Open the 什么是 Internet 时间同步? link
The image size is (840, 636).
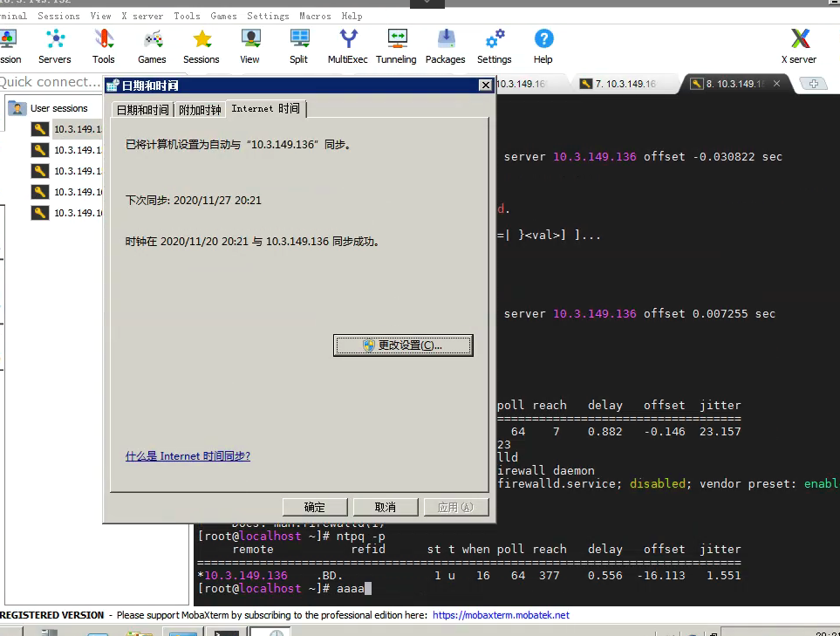click(188, 456)
